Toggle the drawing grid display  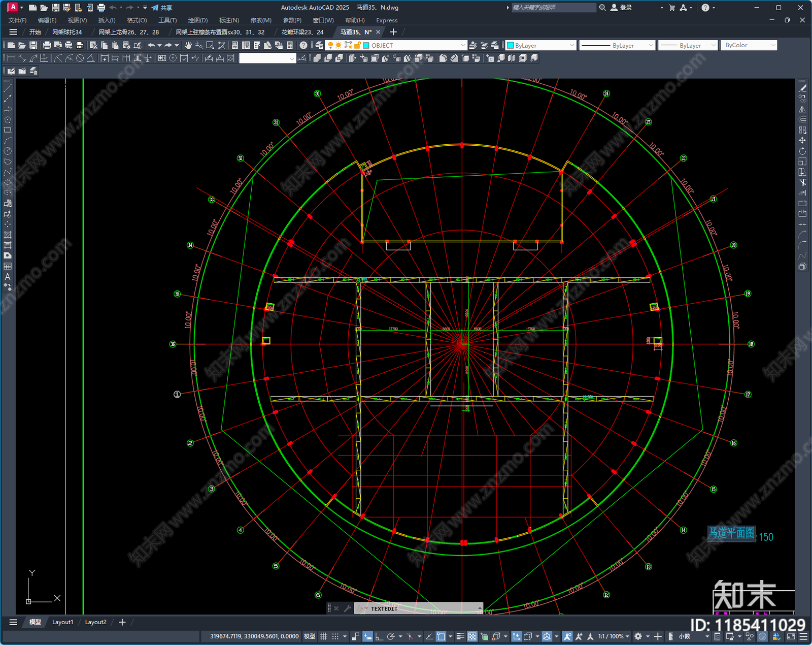click(323, 636)
